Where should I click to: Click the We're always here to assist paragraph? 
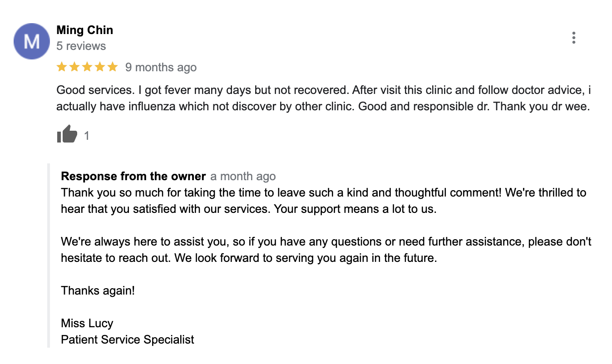(x=326, y=250)
